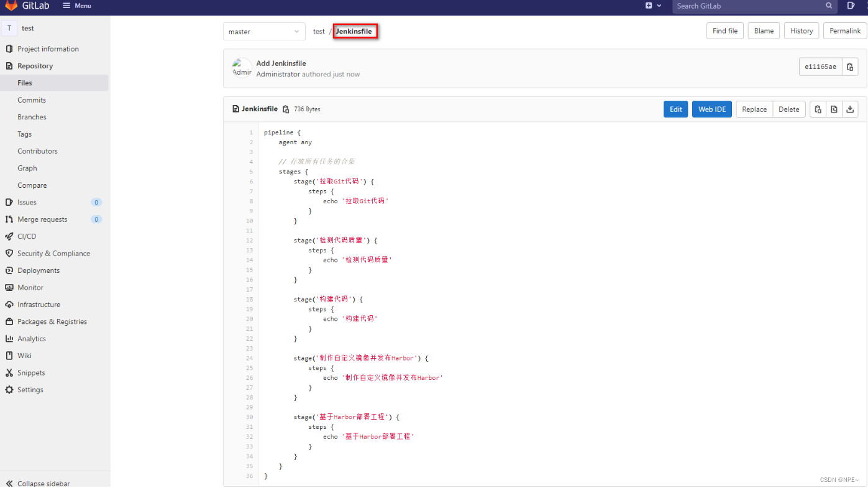Image resolution: width=868 pixels, height=488 pixels.
Task: Click the file size text 736 Bytes
Action: click(307, 109)
